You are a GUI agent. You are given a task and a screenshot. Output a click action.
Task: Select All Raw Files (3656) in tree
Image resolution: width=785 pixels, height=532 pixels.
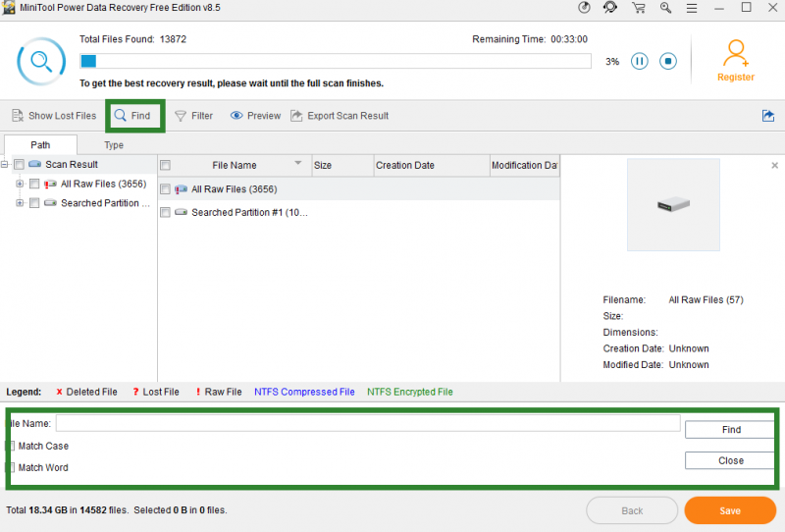coord(104,184)
